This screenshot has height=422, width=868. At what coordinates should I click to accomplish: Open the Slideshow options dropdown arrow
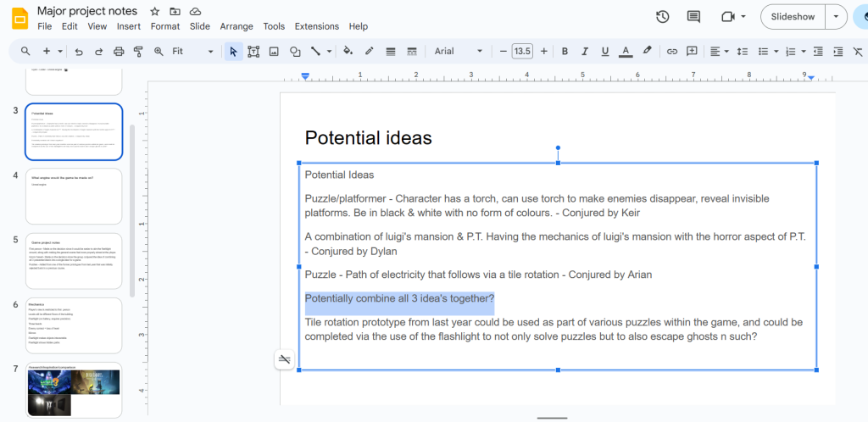837,17
